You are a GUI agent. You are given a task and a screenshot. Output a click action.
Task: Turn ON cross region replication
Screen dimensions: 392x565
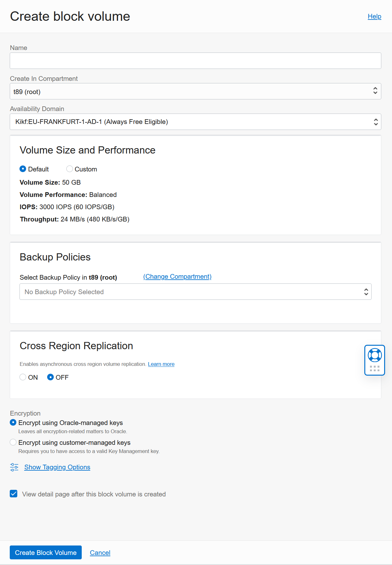click(23, 377)
